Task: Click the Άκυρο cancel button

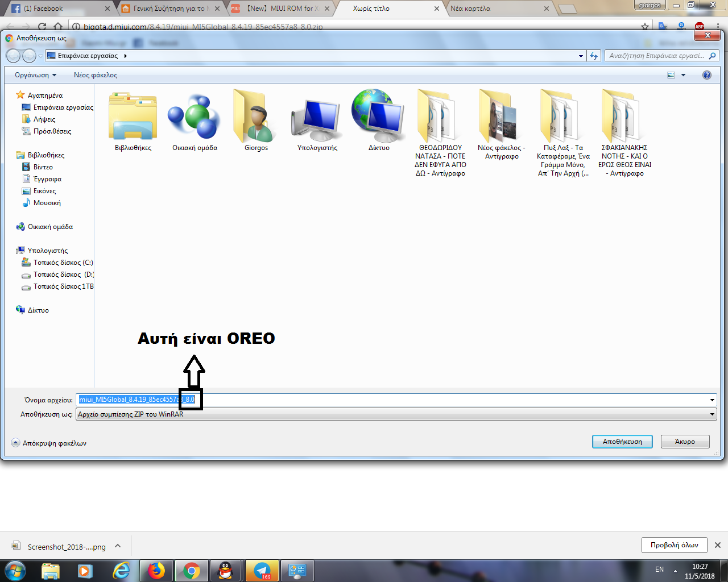Action: [x=685, y=442]
